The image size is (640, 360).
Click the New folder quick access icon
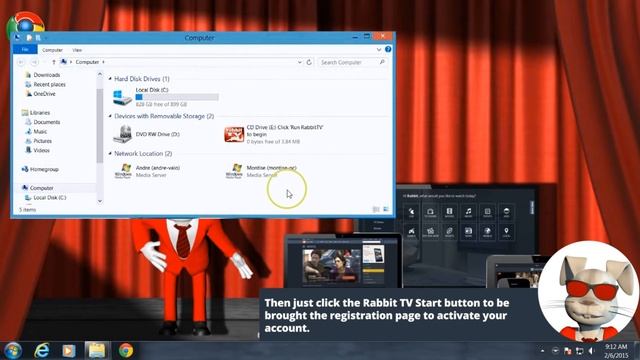38,38
